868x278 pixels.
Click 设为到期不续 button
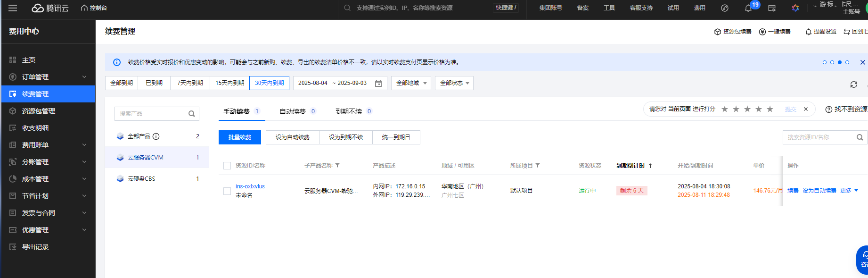(x=346, y=137)
